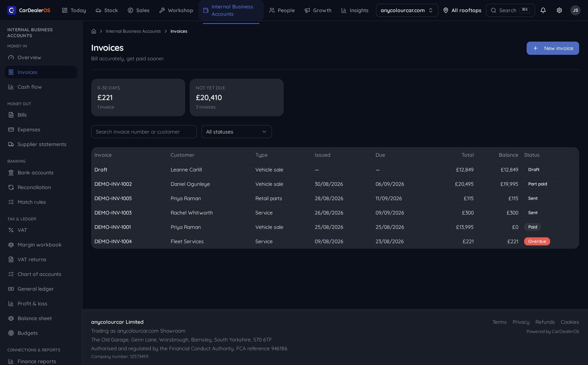
Task: Select the Internal Business Accounts tab
Action: click(x=231, y=10)
